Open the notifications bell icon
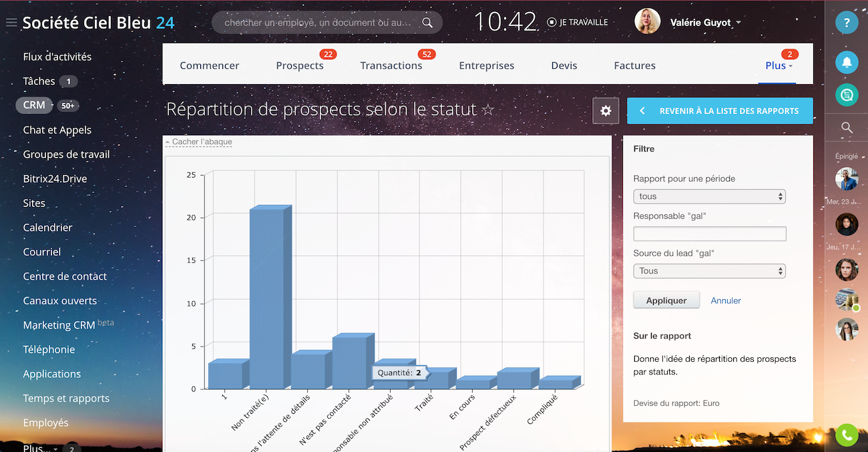 (x=847, y=62)
